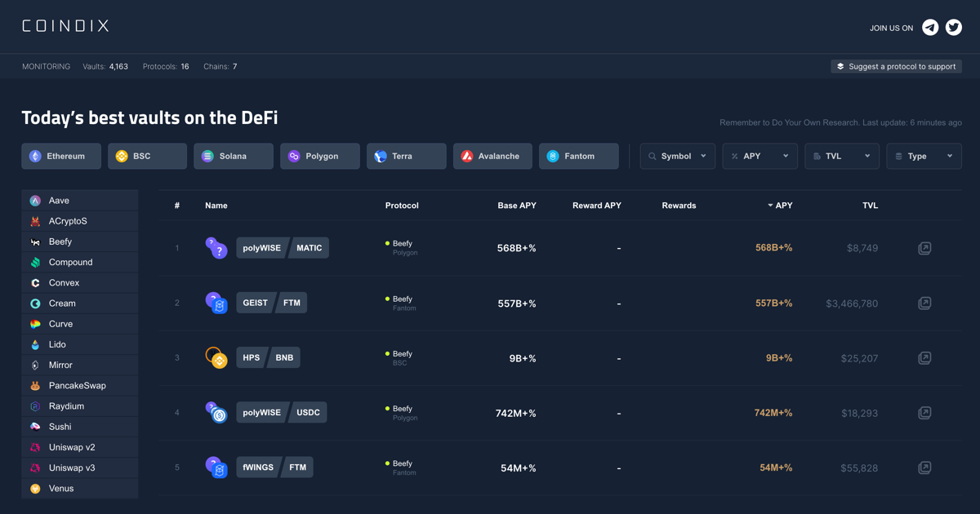Open external link for polyWISE USDC vault
Screen dimensions: 980x514
924,413
